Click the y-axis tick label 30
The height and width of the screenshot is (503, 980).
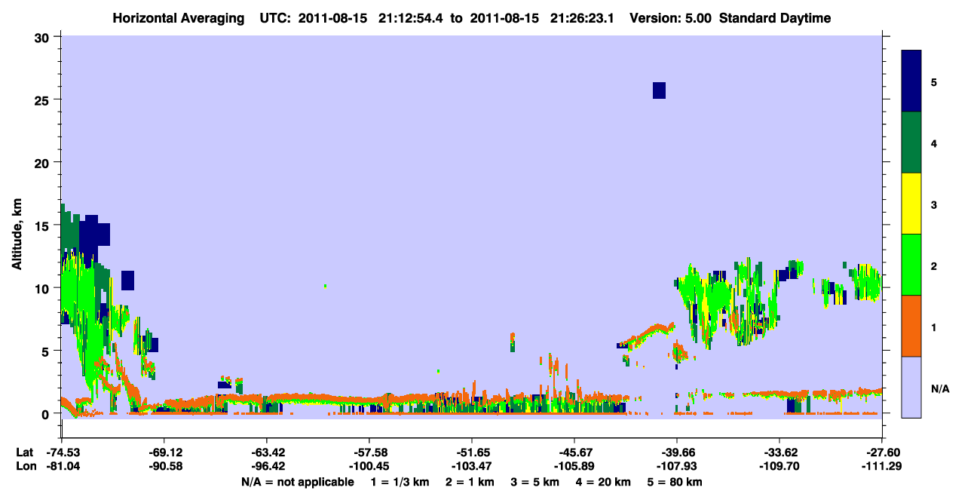(x=43, y=37)
